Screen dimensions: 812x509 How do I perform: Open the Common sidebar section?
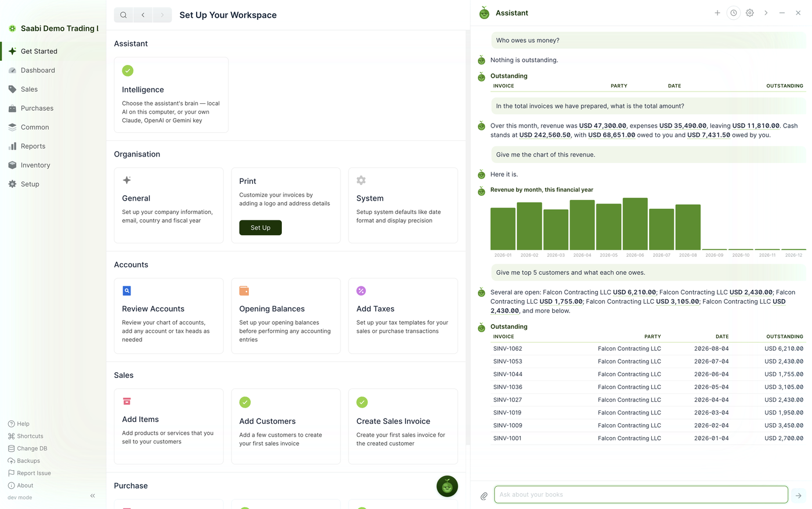53,127
